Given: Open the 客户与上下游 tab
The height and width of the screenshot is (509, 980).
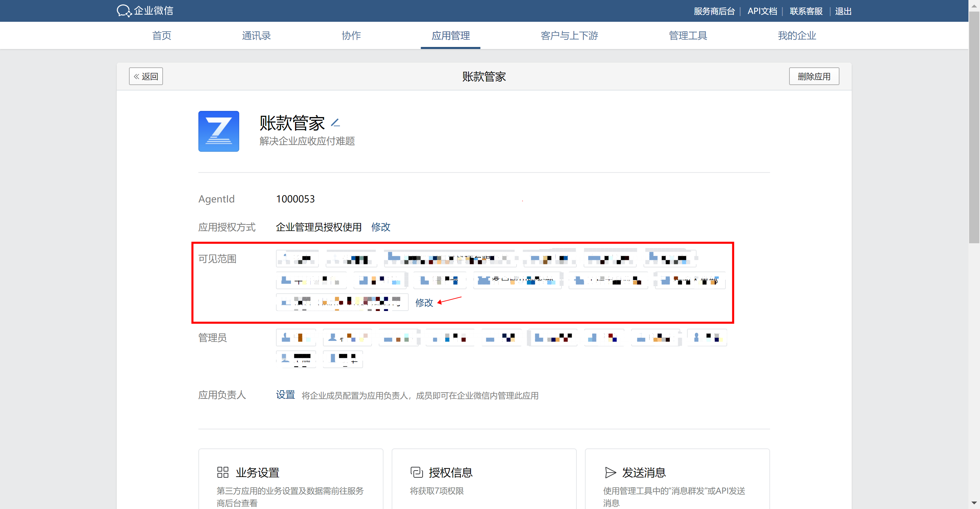Looking at the screenshot, I should (569, 35).
